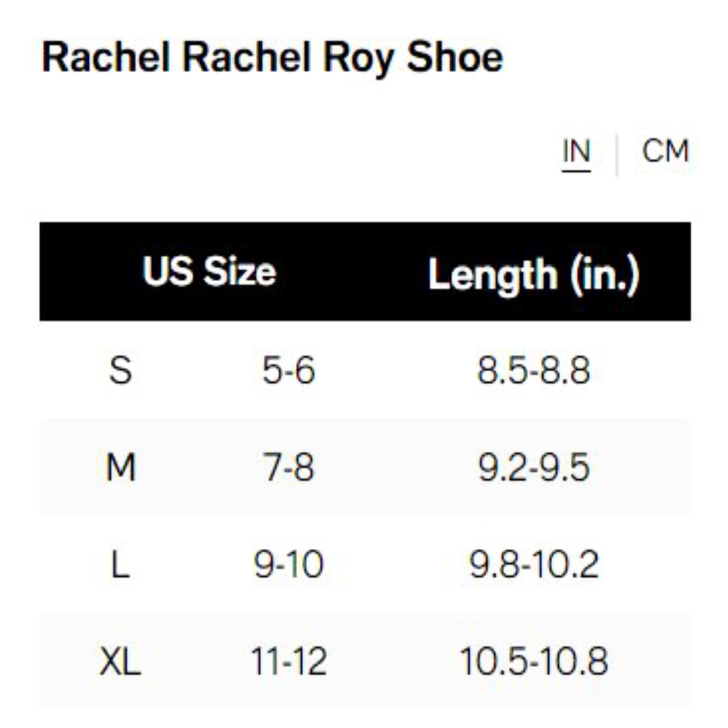Click the 10.5-10.8 length value
728x728 pixels.
click(534, 661)
